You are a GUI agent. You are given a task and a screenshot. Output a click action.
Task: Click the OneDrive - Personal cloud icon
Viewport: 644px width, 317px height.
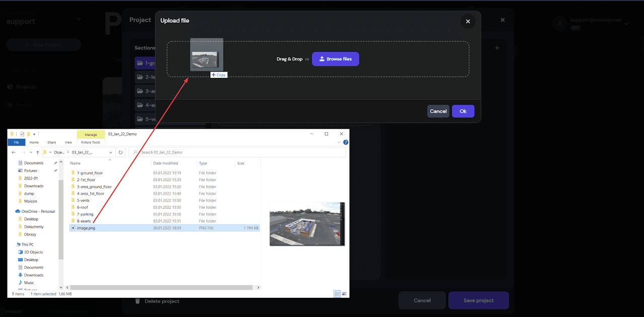(x=18, y=211)
